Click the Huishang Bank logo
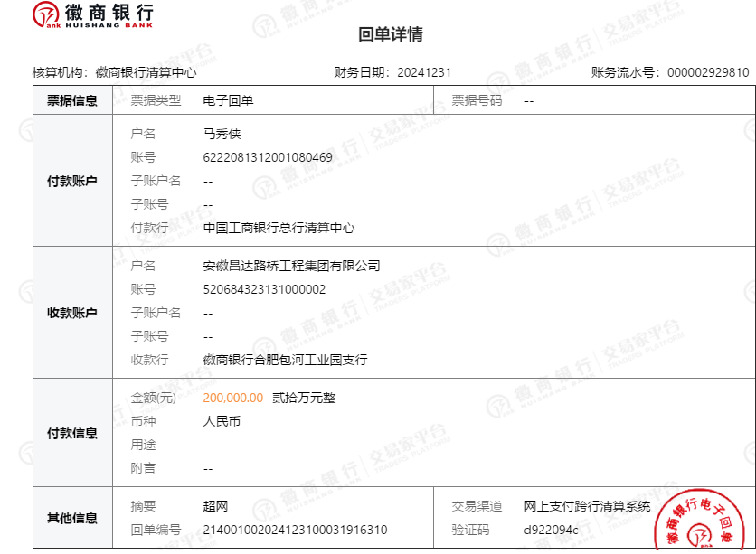 click(92, 15)
